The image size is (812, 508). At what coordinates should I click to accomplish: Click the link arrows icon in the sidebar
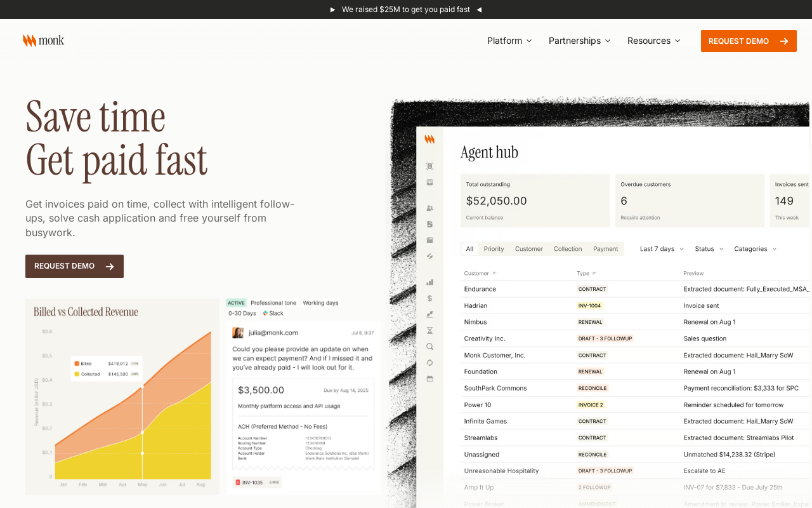[x=429, y=257]
